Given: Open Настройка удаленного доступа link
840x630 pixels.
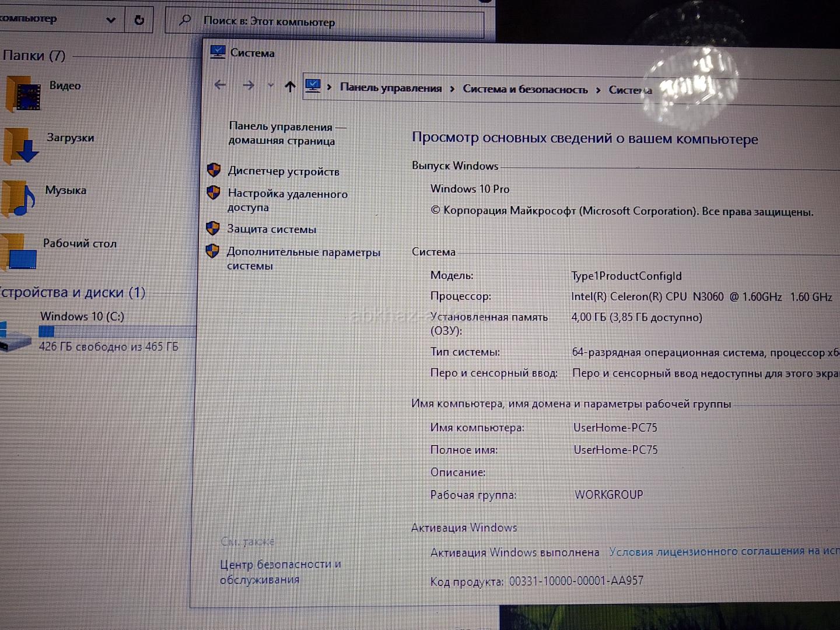Looking at the screenshot, I should click(x=288, y=200).
